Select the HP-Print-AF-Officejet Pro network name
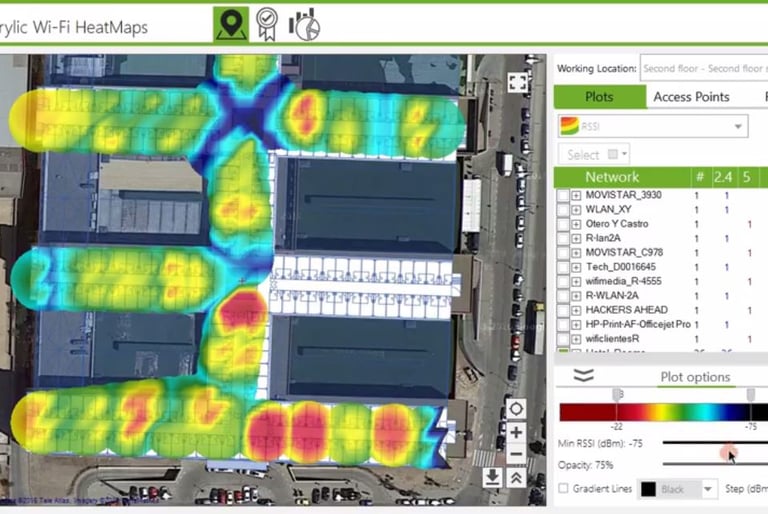The image size is (768, 514). (x=638, y=324)
